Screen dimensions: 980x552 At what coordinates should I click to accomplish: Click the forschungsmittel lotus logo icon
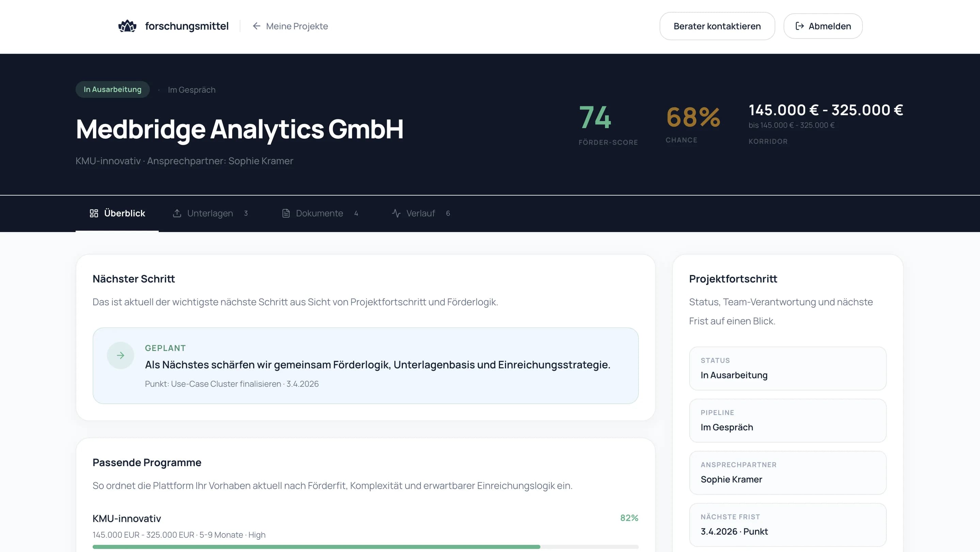(127, 26)
